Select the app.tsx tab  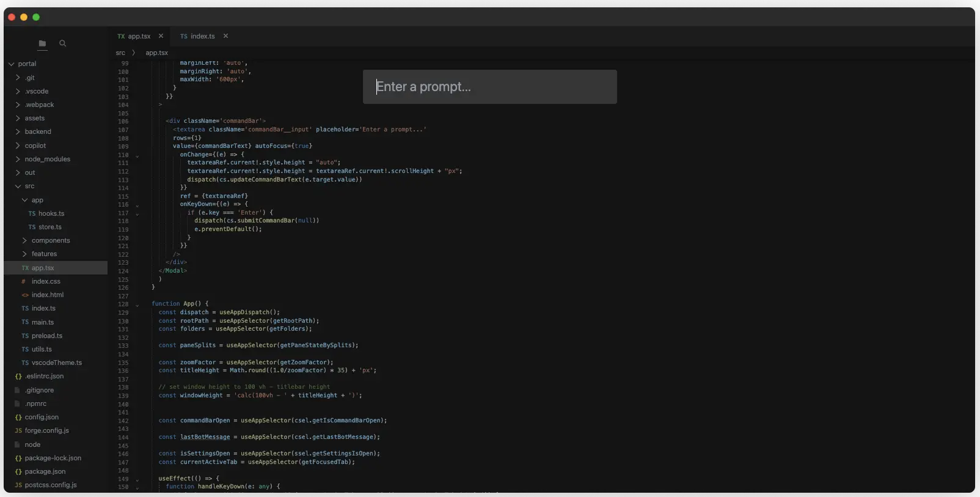click(x=139, y=36)
